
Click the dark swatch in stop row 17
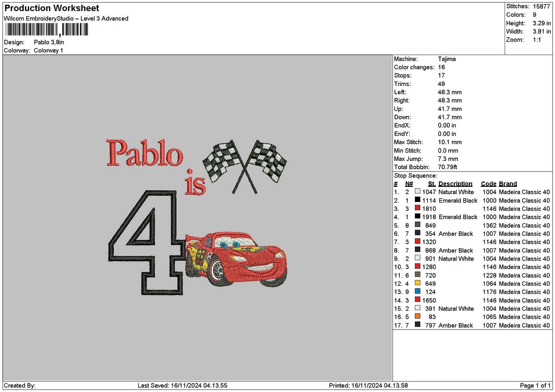(418, 325)
